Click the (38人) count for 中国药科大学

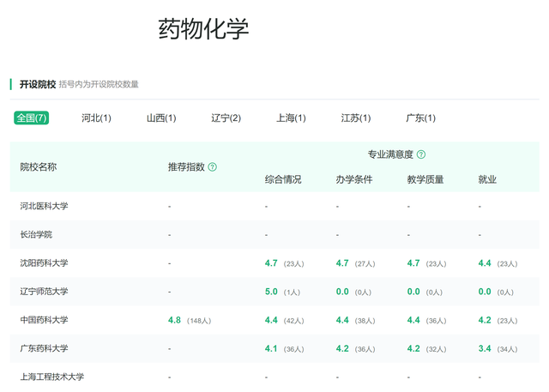click(365, 321)
